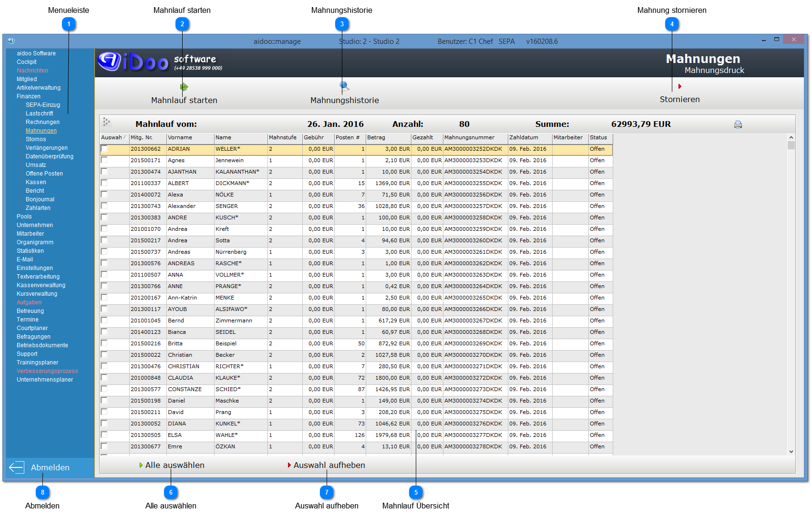This screenshot has height=518, width=812.
Task: Check the box for Andrea Sotta
Action: click(104, 240)
